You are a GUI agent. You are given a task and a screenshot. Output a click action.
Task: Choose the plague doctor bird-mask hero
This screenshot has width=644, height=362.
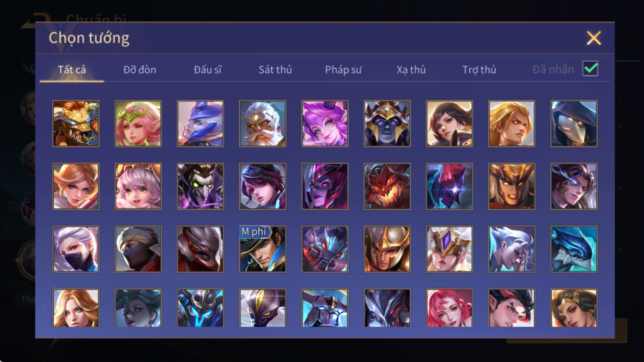pos(574,123)
